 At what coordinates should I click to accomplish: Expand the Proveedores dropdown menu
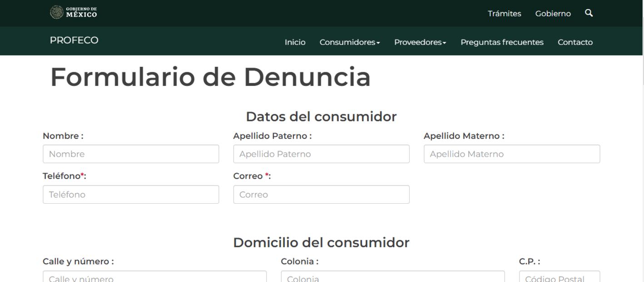pyautogui.click(x=420, y=42)
